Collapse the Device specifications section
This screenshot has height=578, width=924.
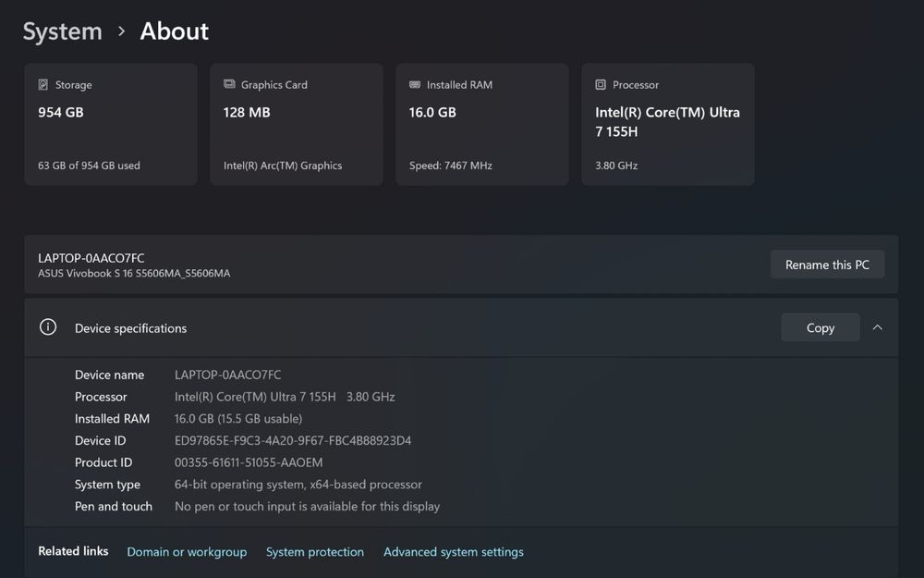point(878,327)
